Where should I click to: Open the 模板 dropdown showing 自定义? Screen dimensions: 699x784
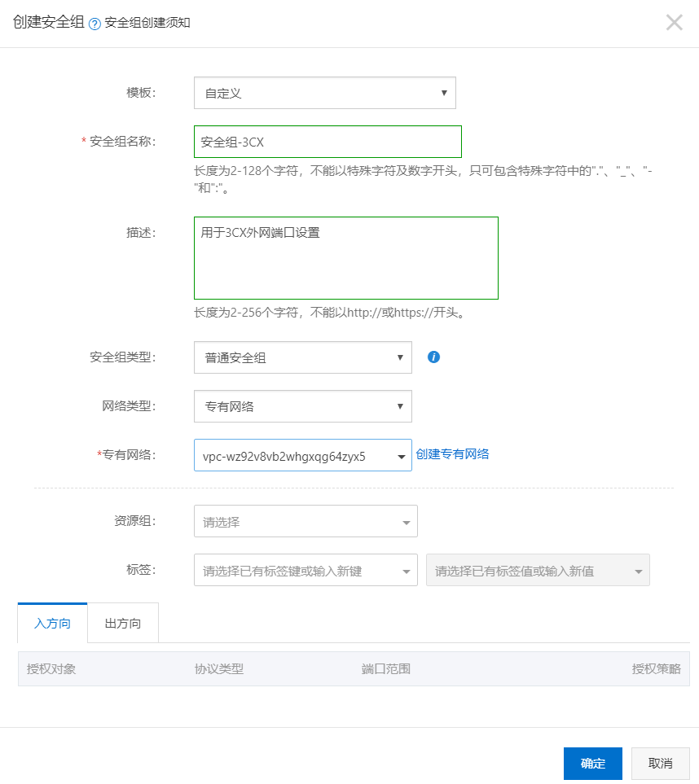tap(325, 93)
